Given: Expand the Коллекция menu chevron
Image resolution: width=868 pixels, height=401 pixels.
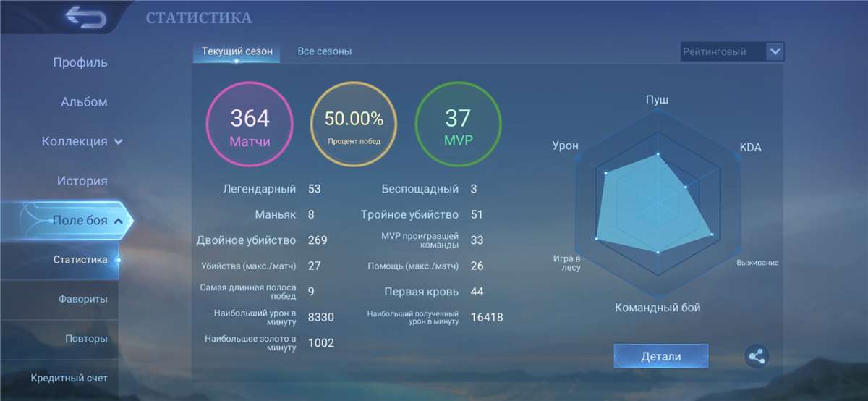Looking at the screenshot, I should (119, 142).
